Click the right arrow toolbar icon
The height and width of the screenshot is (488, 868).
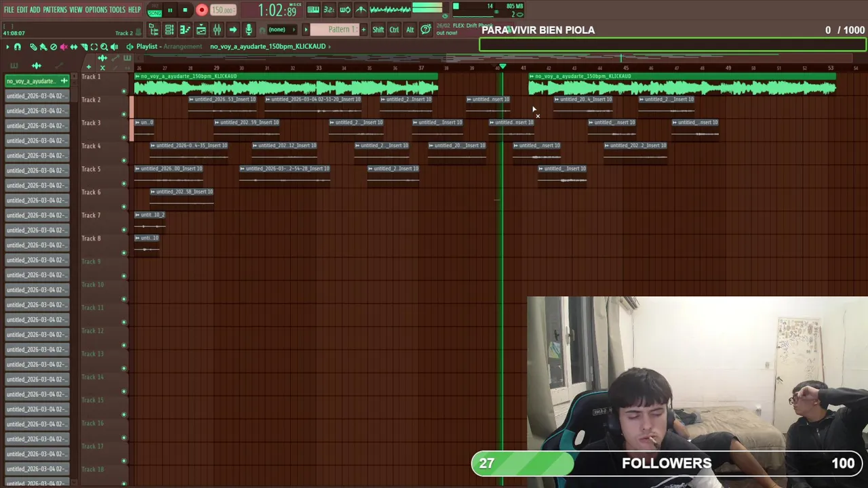pos(233,30)
